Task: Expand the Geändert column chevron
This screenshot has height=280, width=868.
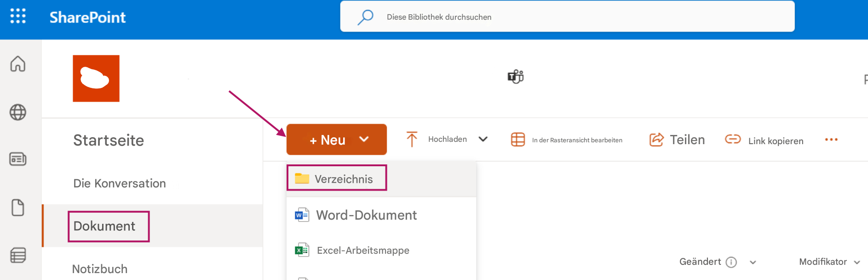Action: (753, 262)
